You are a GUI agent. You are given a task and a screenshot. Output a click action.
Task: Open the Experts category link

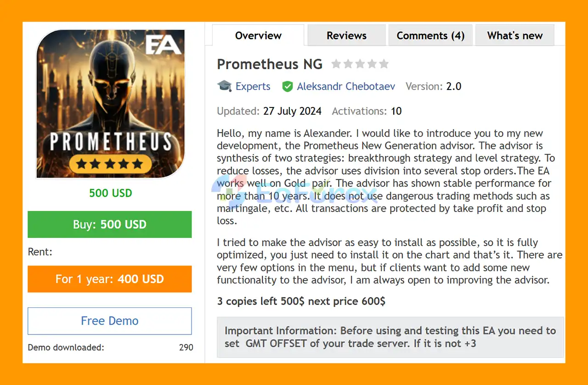coord(253,86)
